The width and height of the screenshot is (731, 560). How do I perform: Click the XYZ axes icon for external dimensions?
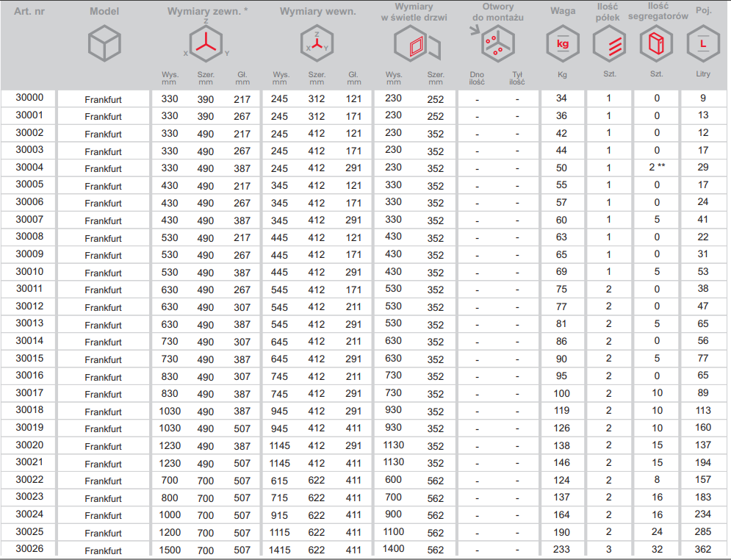point(207,45)
